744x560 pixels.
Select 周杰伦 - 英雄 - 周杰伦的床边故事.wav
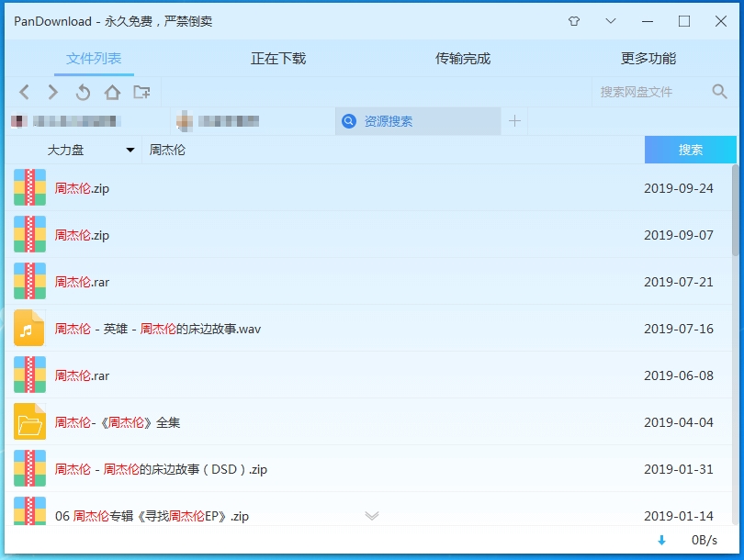(158, 329)
